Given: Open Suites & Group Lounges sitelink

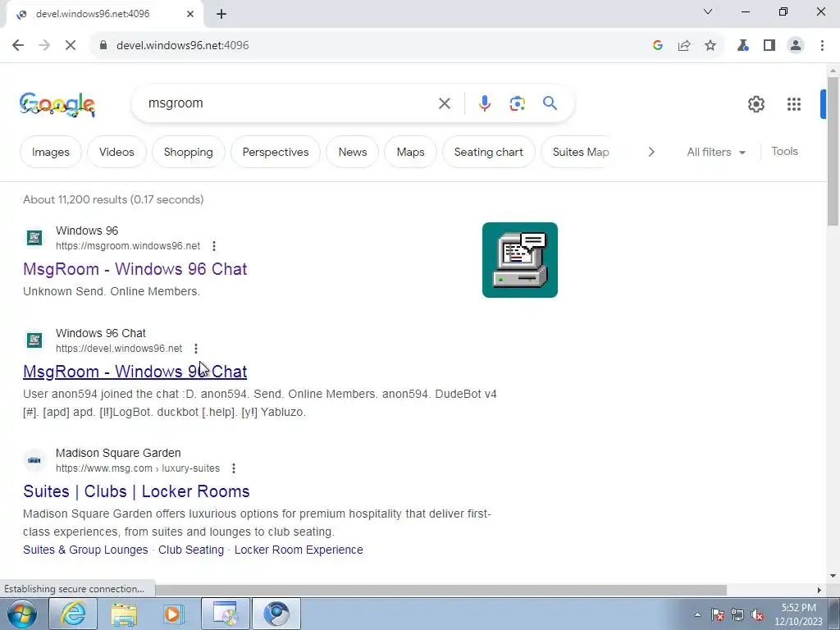Looking at the screenshot, I should click(85, 550).
